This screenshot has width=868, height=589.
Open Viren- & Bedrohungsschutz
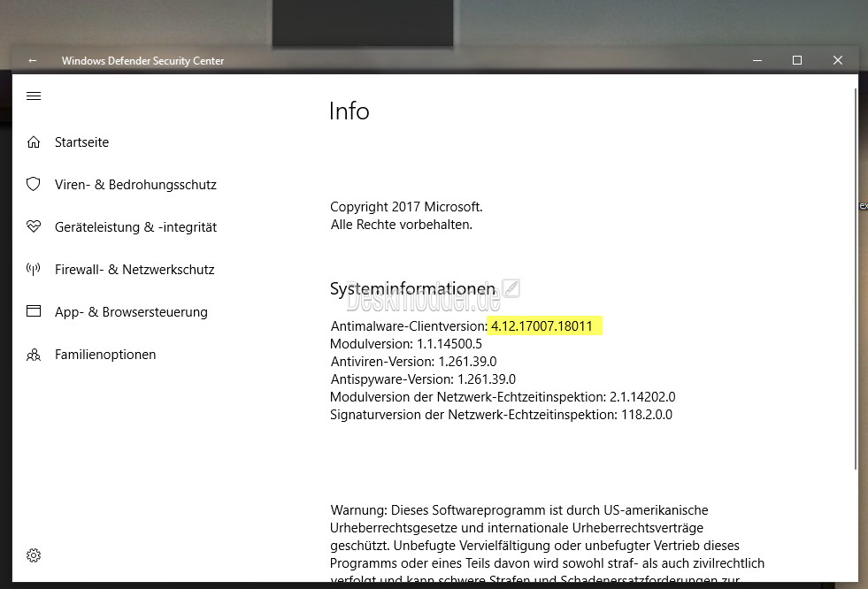[x=135, y=185]
